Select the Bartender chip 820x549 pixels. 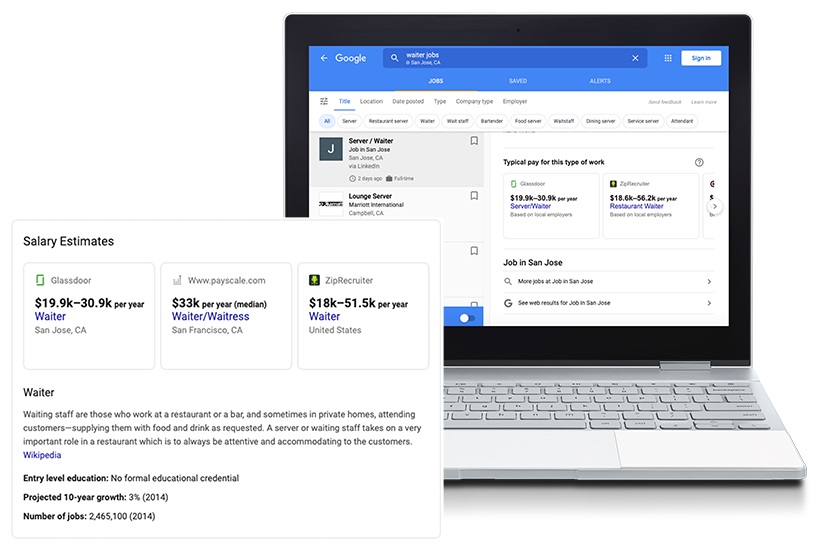492,121
